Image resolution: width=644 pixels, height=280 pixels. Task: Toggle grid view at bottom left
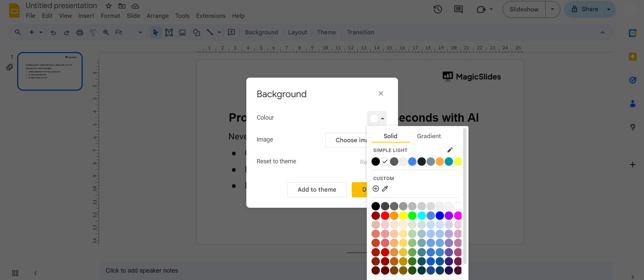pyautogui.click(x=15, y=273)
